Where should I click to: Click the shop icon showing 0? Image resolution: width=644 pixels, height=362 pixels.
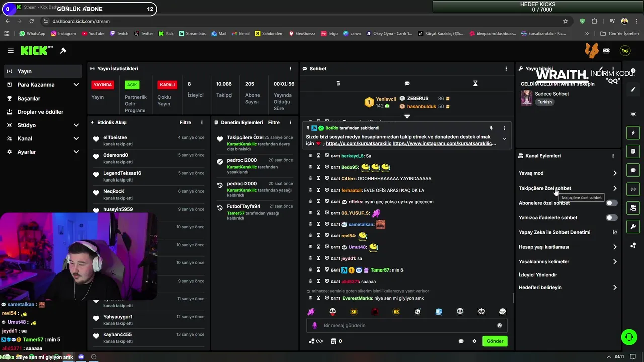coord(336,341)
